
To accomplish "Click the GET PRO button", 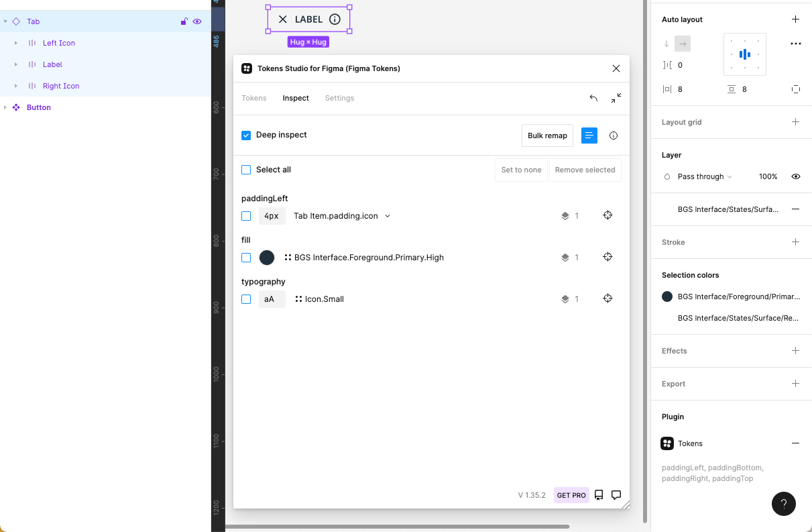I will tap(571, 495).
